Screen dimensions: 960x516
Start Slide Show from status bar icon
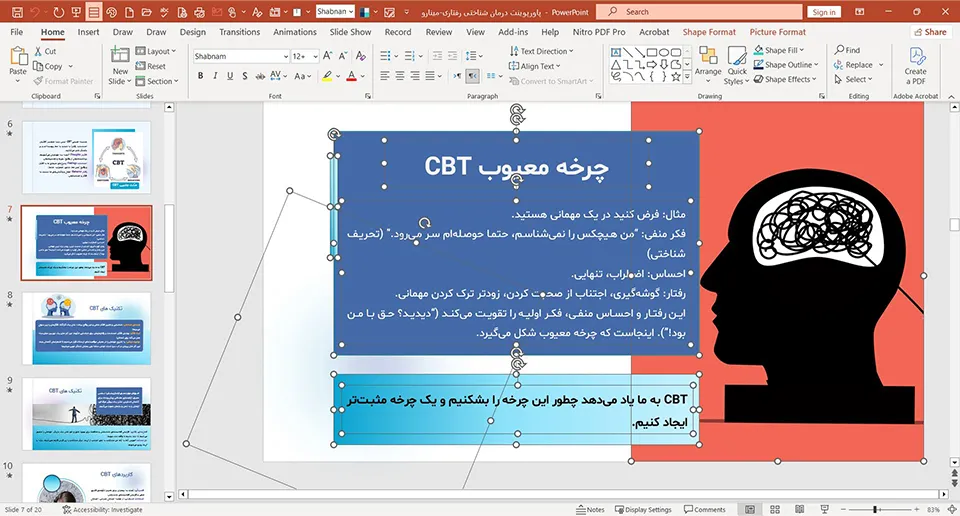click(x=824, y=509)
